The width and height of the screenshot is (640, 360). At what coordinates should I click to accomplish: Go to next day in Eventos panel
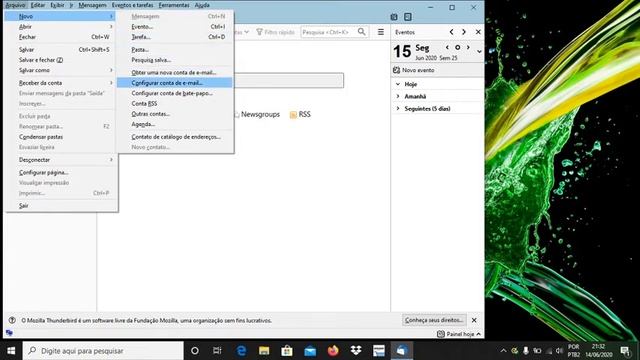[464, 32]
